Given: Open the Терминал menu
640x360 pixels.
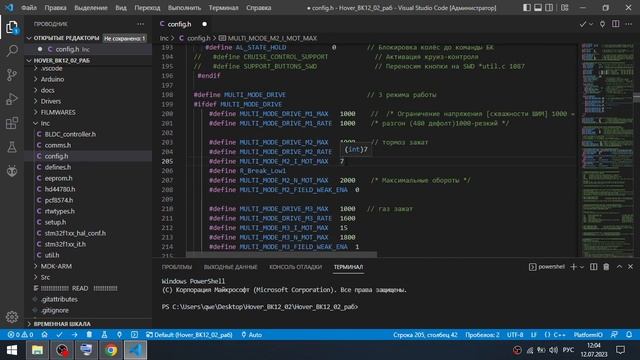Looking at the screenshot, I should click(x=223, y=8).
